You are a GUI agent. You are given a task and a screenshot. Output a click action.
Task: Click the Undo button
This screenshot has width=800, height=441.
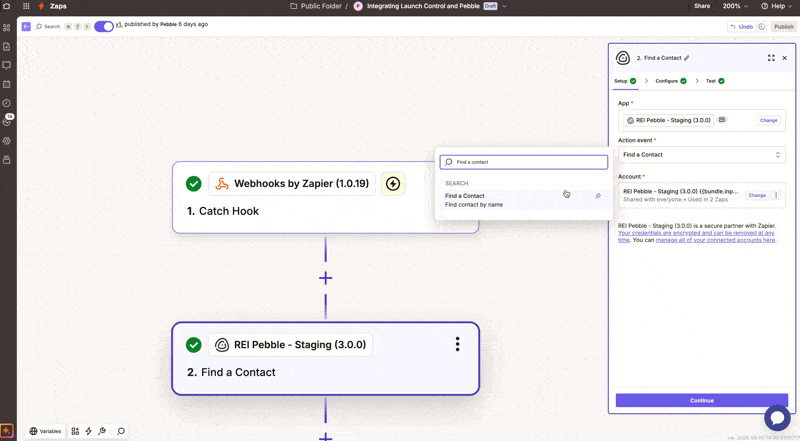(741, 27)
